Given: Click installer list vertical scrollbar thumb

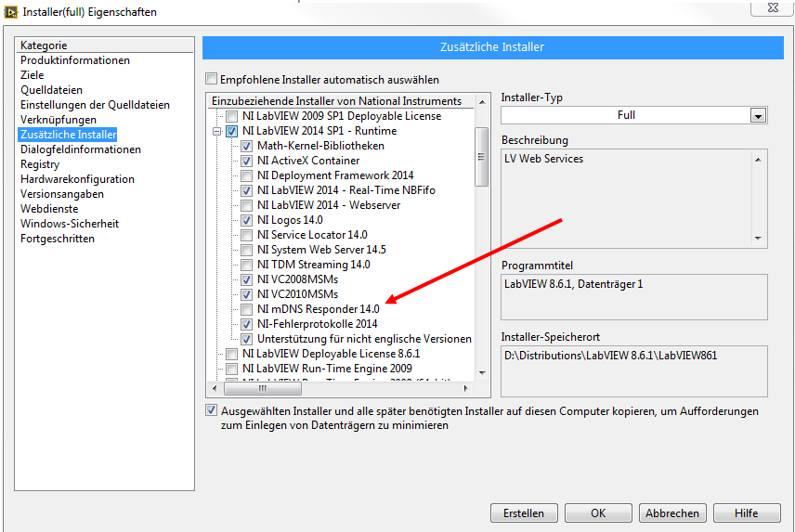Looking at the screenshot, I should point(482,157).
